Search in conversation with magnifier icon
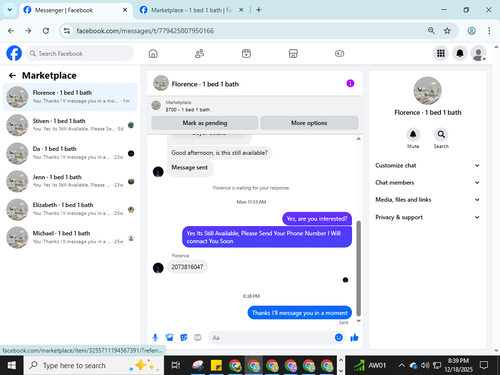500x375 pixels. (441, 134)
